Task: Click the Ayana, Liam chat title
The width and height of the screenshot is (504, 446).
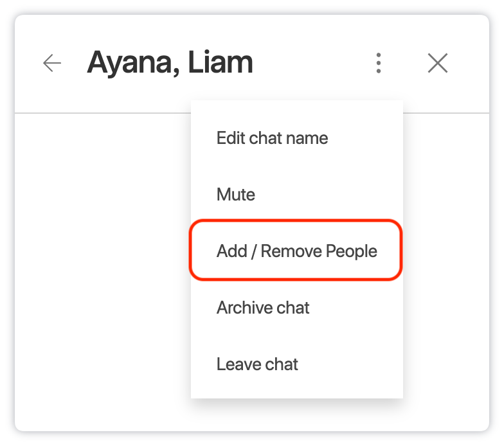Action: [170, 63]
